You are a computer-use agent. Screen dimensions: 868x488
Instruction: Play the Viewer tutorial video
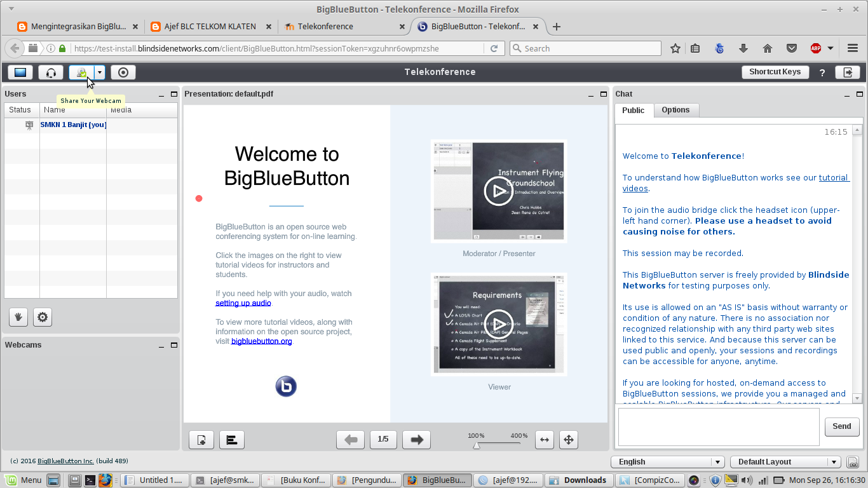(x=499, y=324)
